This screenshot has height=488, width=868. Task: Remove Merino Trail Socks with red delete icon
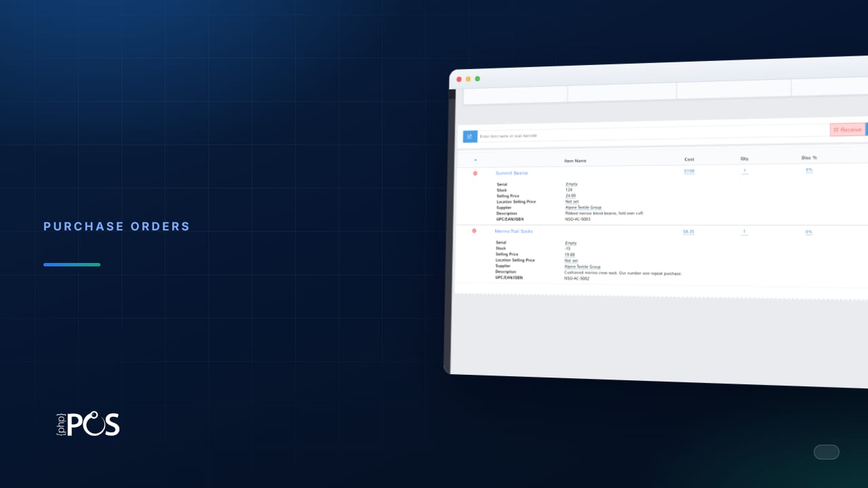(x=474, y=230)
